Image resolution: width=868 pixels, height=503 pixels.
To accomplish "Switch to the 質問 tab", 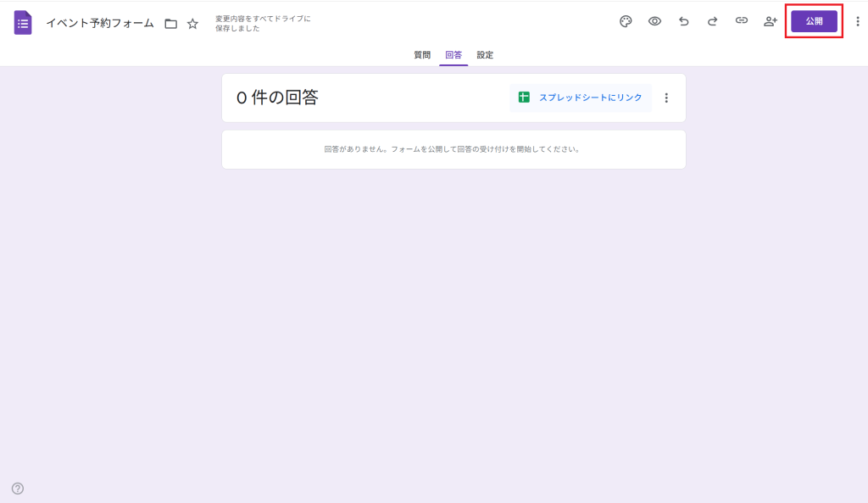I will tap(422, 55).
